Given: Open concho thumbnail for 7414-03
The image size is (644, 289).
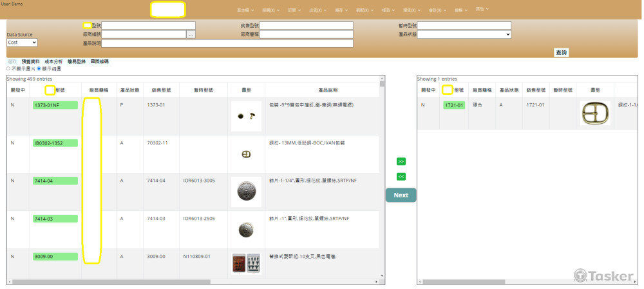Looking at the screenshot, I should (246, 230).
